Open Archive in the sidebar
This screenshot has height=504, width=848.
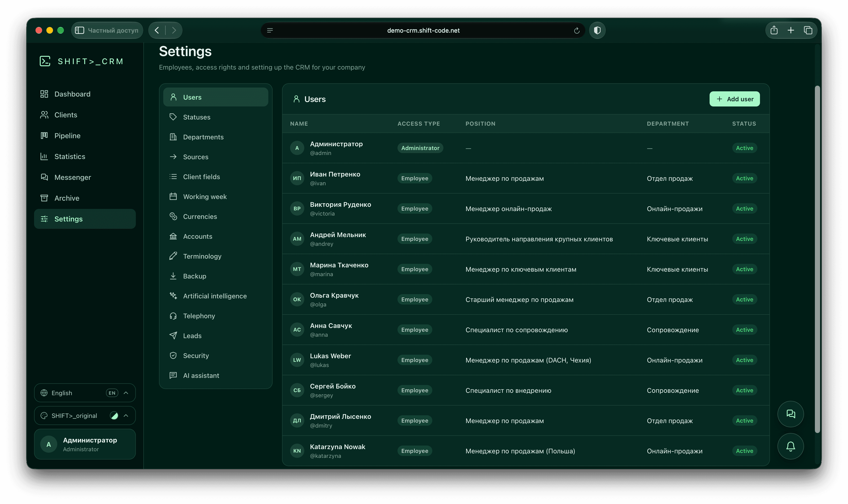point(85,198)
